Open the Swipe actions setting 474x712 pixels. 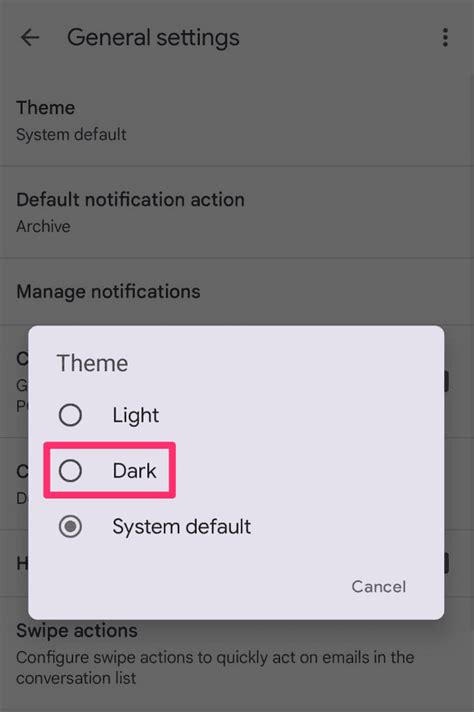pos(237,654)
